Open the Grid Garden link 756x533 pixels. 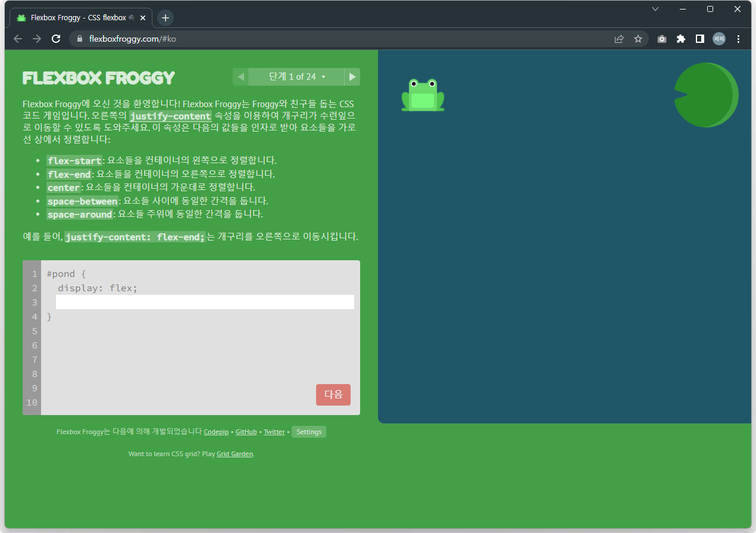click(235, 454)
